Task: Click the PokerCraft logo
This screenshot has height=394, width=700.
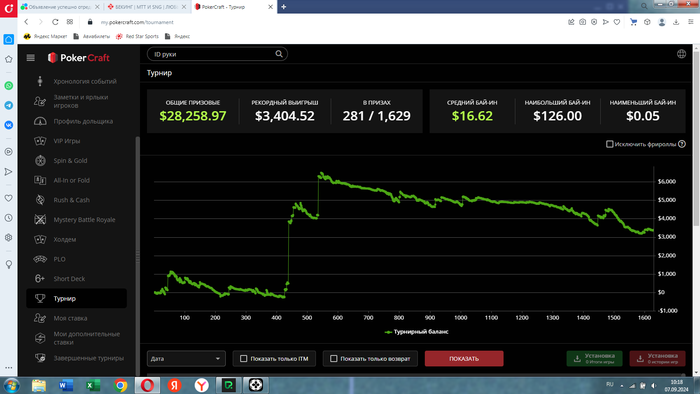Action: tap(79, 58)
